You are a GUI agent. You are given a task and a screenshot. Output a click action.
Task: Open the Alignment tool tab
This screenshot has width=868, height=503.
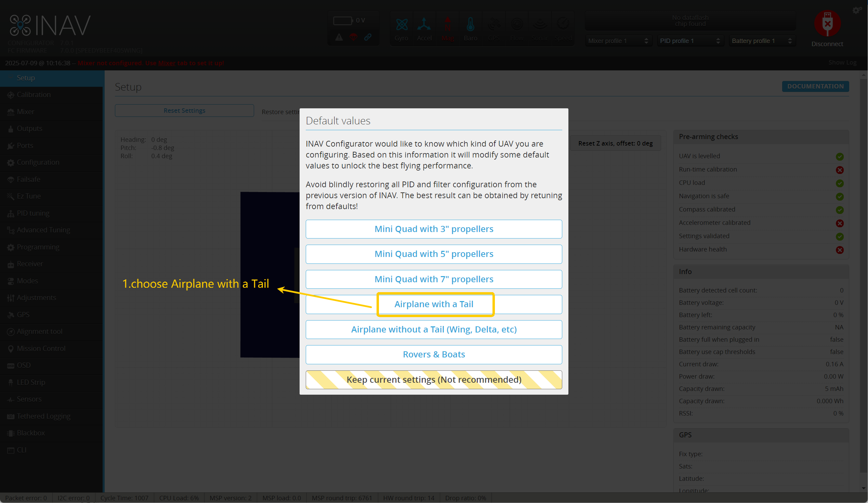click(x=52, y=332)
